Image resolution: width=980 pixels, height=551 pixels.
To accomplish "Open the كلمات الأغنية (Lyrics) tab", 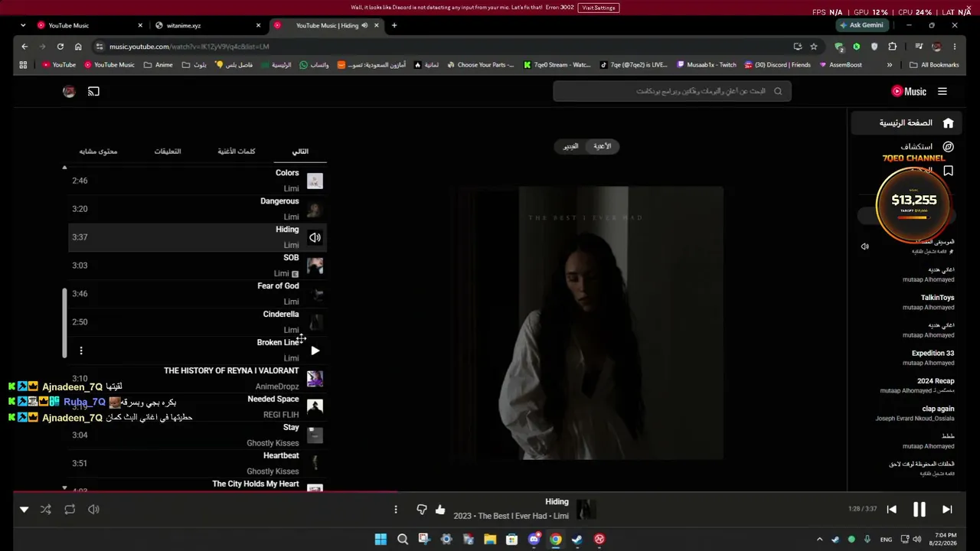I will [x=237, y=151].
